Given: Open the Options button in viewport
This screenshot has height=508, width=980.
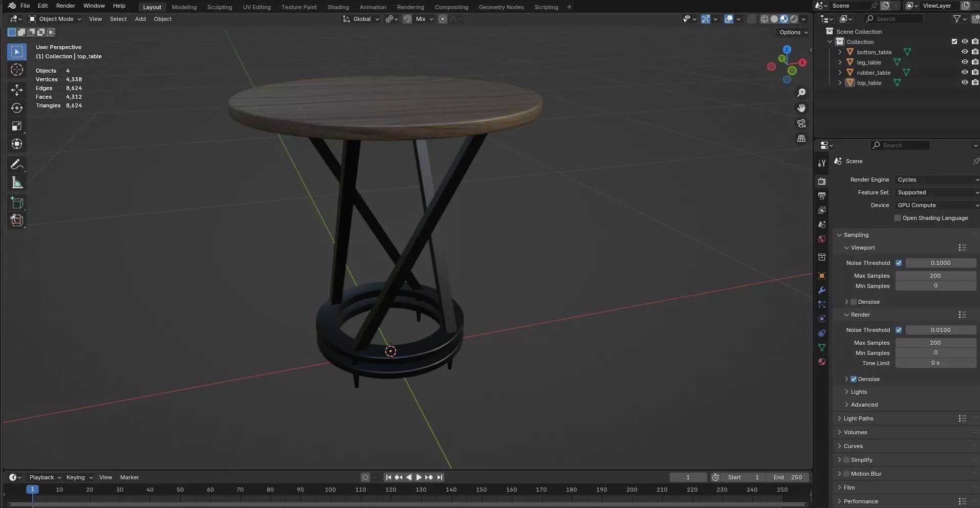Looking at the screenshot, I should point(794,32).
